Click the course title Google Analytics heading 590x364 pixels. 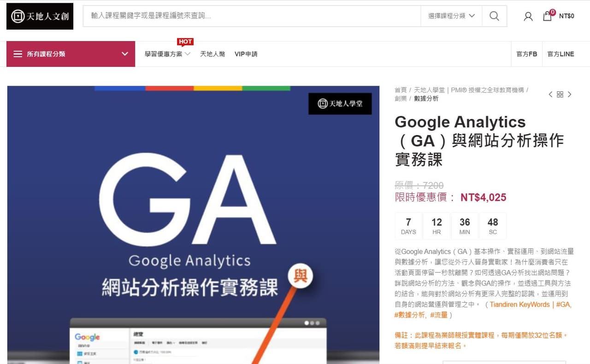(479, 141)
